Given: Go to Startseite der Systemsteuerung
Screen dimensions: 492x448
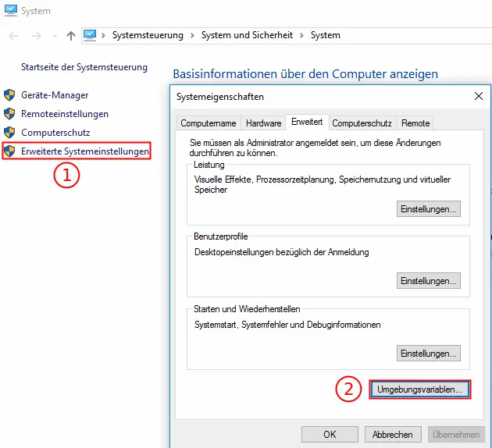Looking at the screenshot, I should (84, 67).
